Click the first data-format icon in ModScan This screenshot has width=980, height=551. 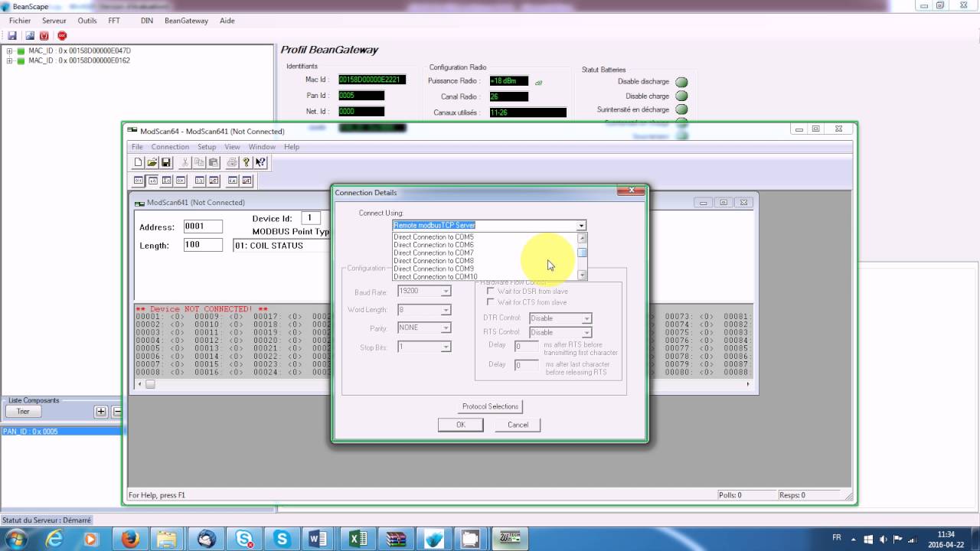pos(139,181)
